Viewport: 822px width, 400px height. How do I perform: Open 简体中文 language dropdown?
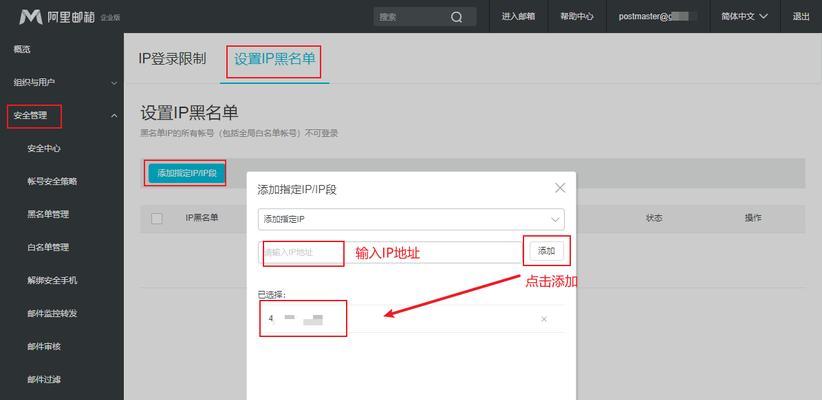tap(744, 17)
